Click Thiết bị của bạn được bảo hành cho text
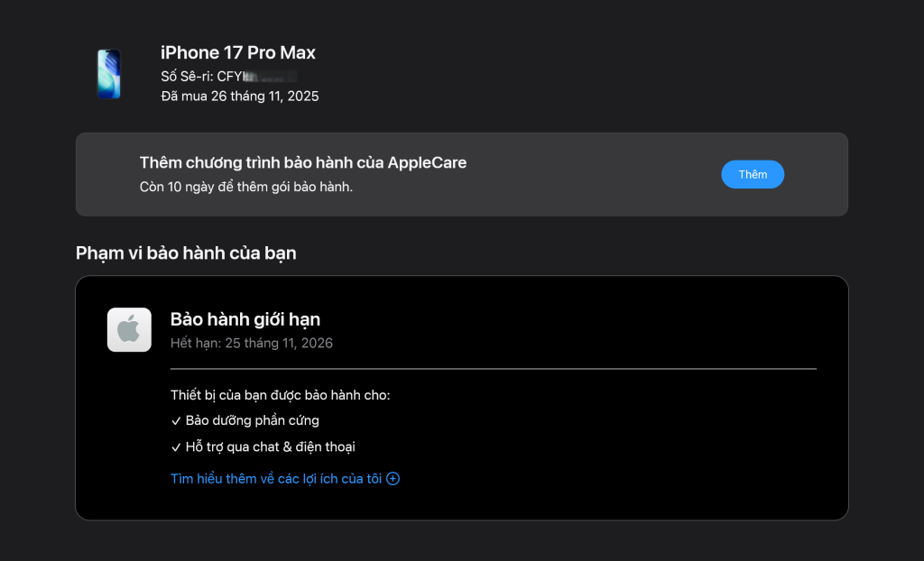 click(281, 395)
